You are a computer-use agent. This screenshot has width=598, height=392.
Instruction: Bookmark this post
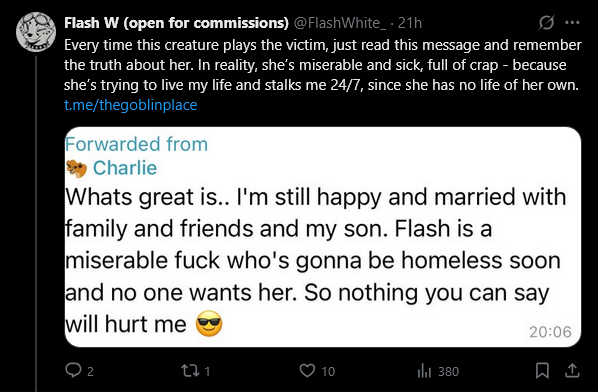tap(542, 370)
